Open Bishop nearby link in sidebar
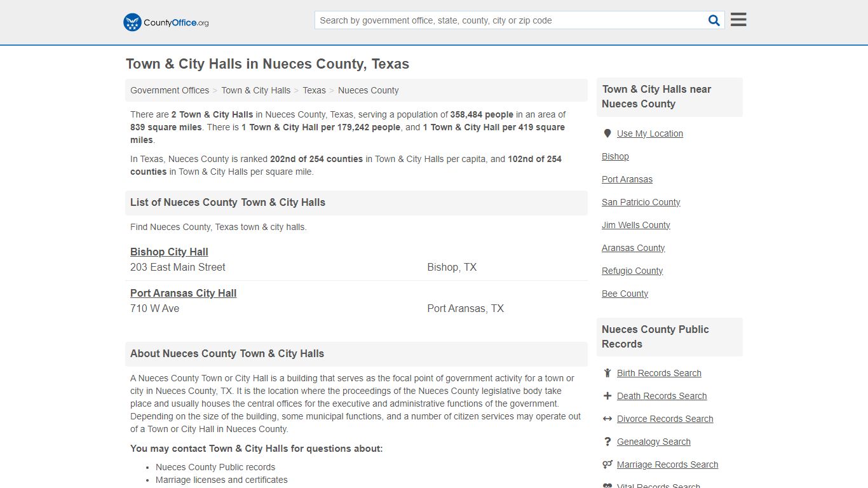The image size is (868, 488). (x=615, y=156)
